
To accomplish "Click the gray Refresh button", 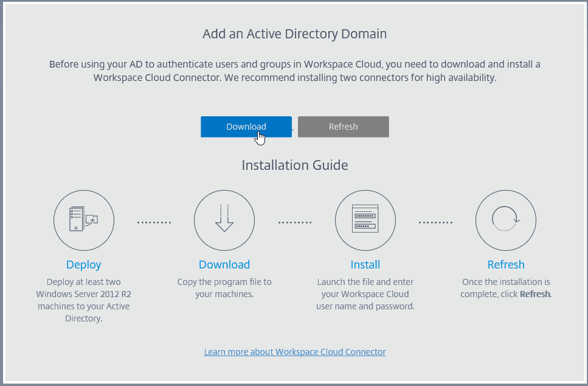I will pyautogui.click(x=343, y=127).
